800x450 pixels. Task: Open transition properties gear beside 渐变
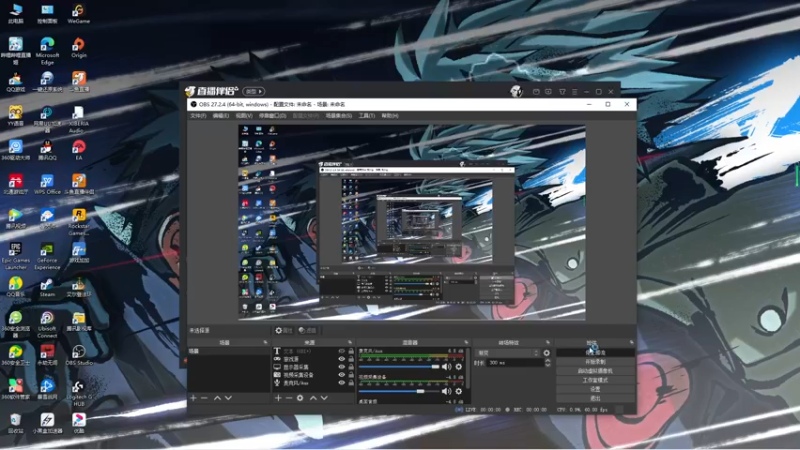tap(546, 353)
